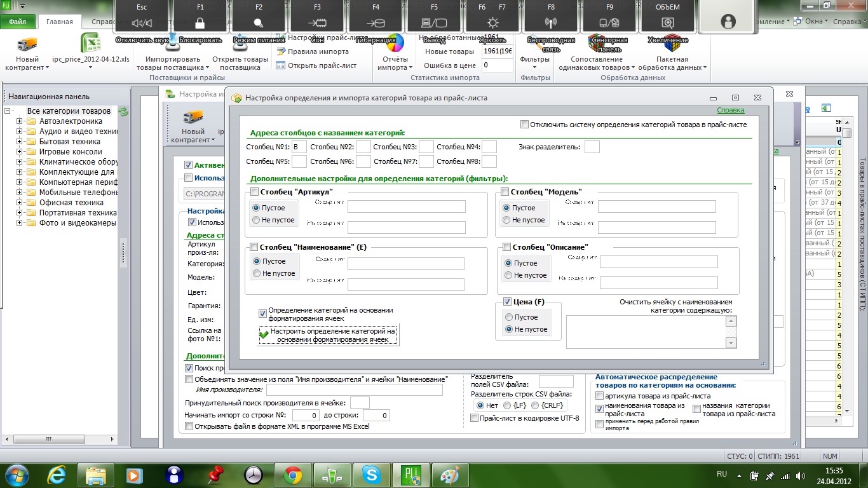The width and height of the screenshot is (868, 488).
Task: Click the Справка link in the category settings dialog
Action: 731,111
